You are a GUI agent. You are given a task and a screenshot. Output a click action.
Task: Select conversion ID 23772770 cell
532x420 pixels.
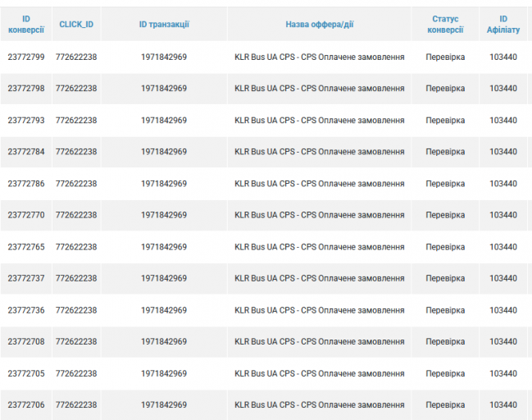pos(26,215)
